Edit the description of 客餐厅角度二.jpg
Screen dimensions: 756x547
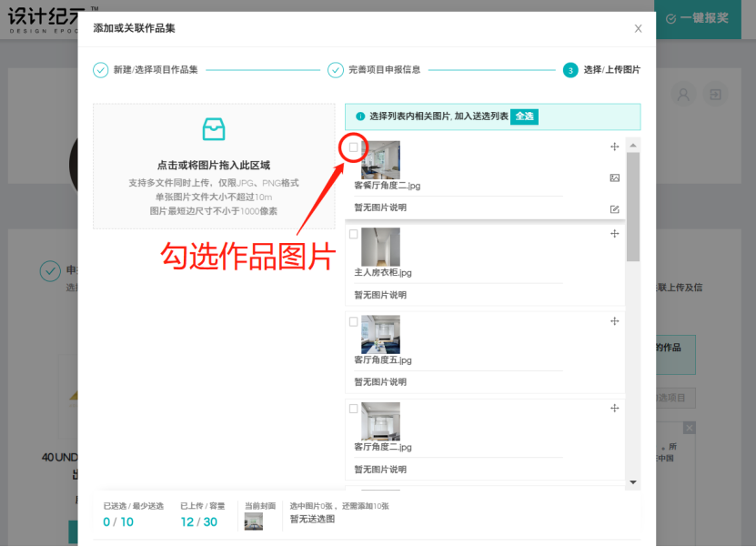click(x=614, y=208)
